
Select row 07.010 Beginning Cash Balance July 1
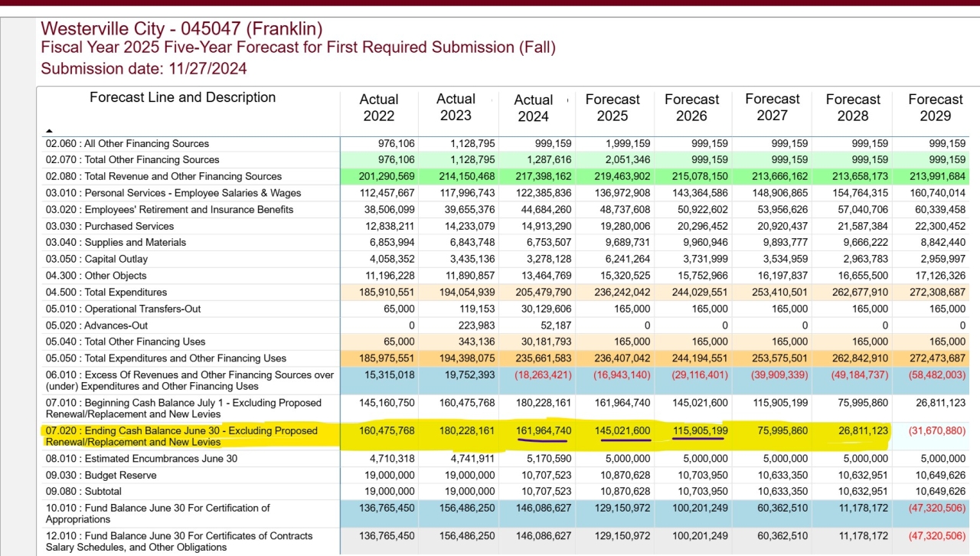tap(183, 408)
